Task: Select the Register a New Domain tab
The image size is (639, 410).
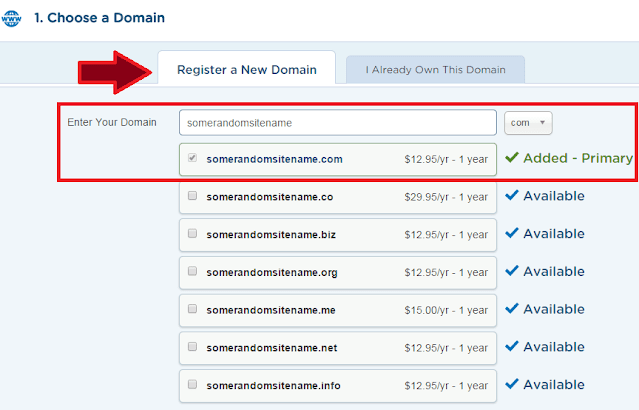Action: [x=247, y=68]
